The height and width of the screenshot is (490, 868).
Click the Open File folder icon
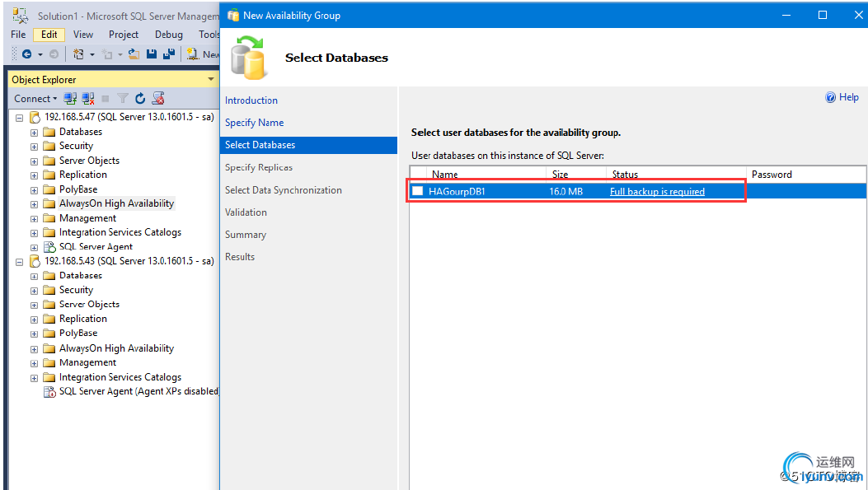click(134, 54)
